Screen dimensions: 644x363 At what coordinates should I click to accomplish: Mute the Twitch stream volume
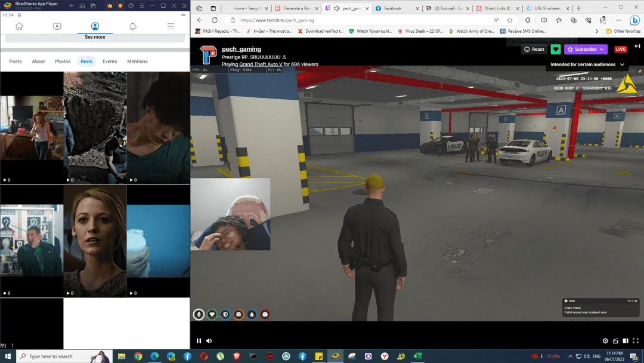coord(209,341)
